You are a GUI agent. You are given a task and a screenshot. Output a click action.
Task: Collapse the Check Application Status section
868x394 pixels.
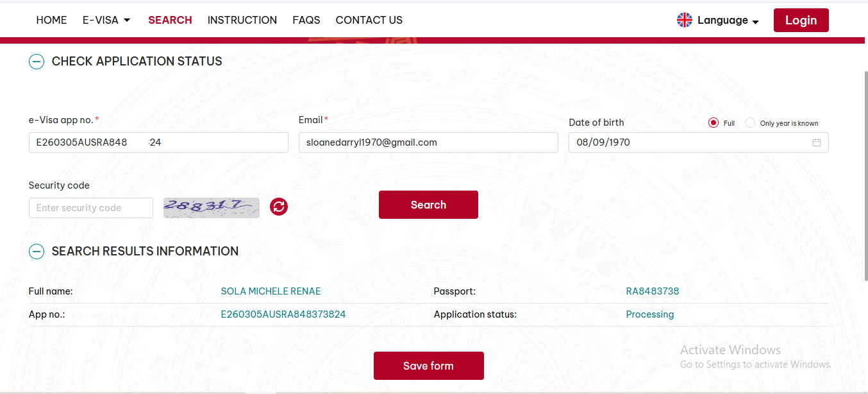[x=37, y=62]
